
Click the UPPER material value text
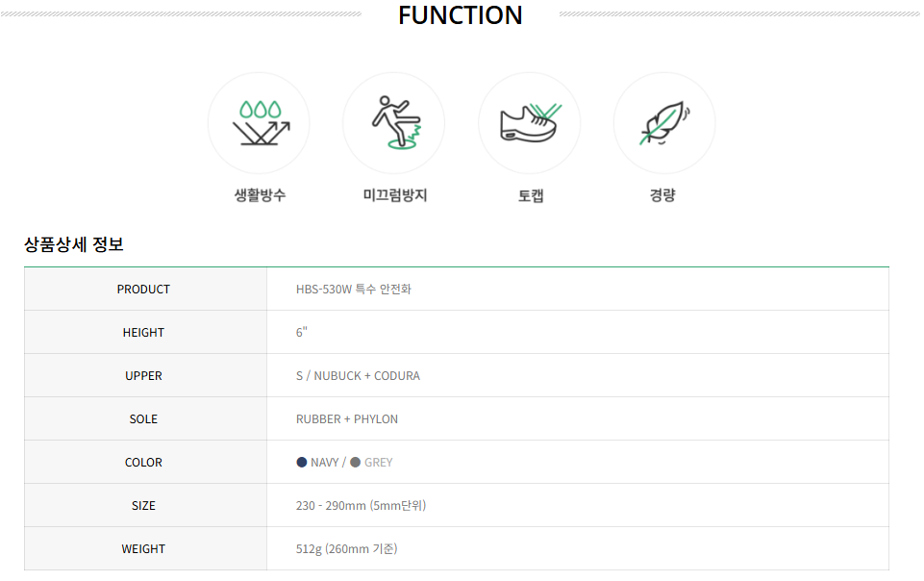click(358, 376)
